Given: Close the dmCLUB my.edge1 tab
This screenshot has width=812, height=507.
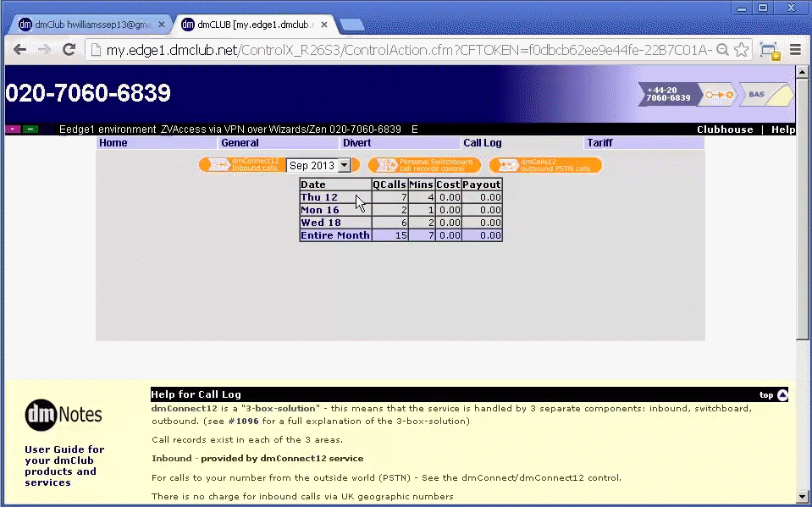Looking at the screenshot, I should [x=324, y=25].
